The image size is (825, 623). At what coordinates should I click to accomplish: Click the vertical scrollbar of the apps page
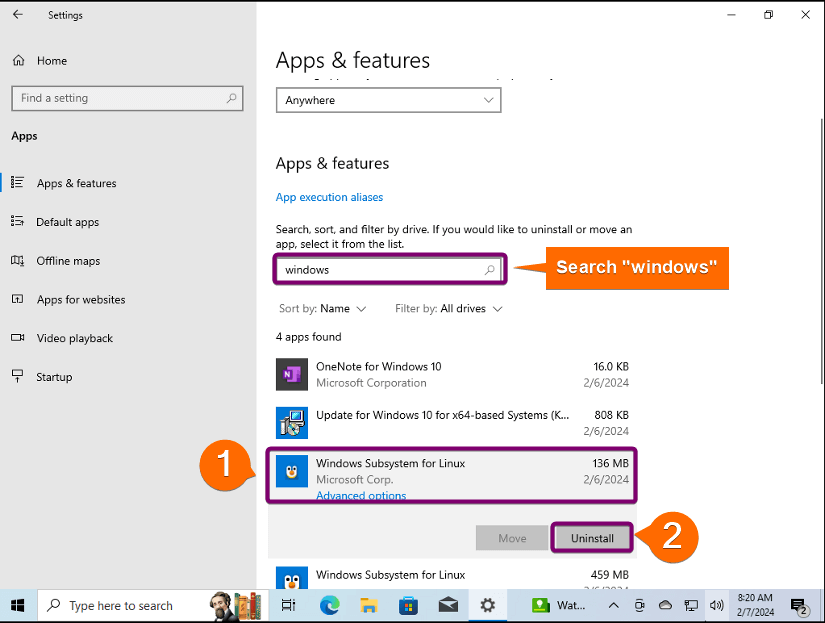(821, 252)
